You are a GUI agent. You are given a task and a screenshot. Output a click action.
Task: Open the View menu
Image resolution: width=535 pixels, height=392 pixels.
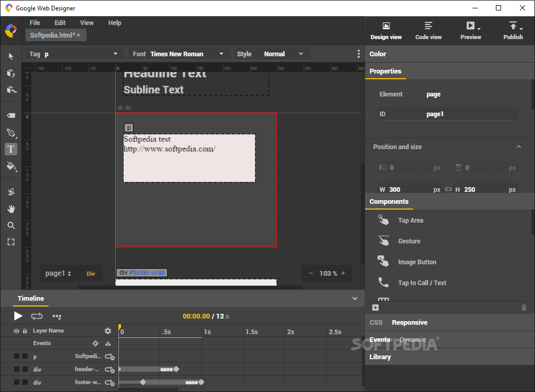tap(87, 23)
